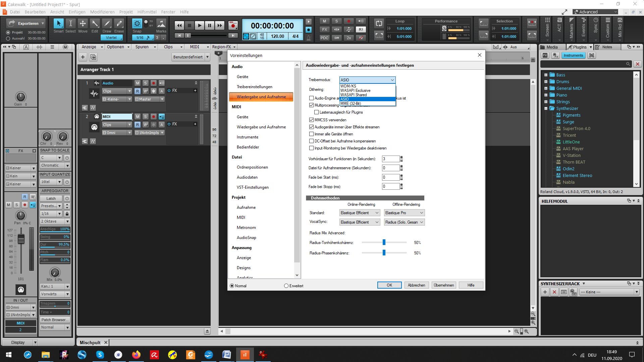644x362 pixels.
Task: Select the Erase tool
Action: [119, 24]
